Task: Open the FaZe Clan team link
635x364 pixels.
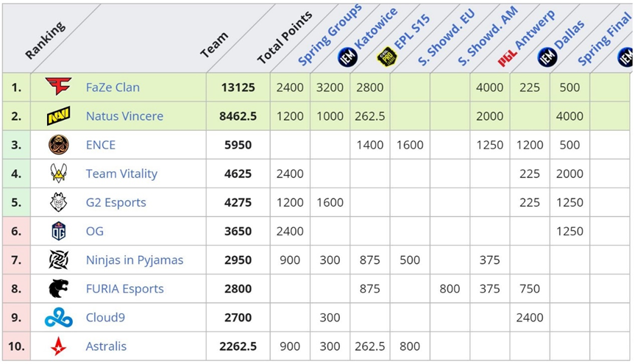Action: [x=113, y=87]
